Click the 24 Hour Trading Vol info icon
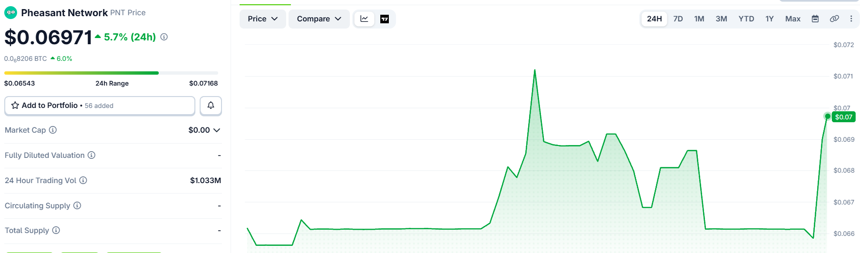The height and width of the screenshot is (253, 868). click(83, 180)
